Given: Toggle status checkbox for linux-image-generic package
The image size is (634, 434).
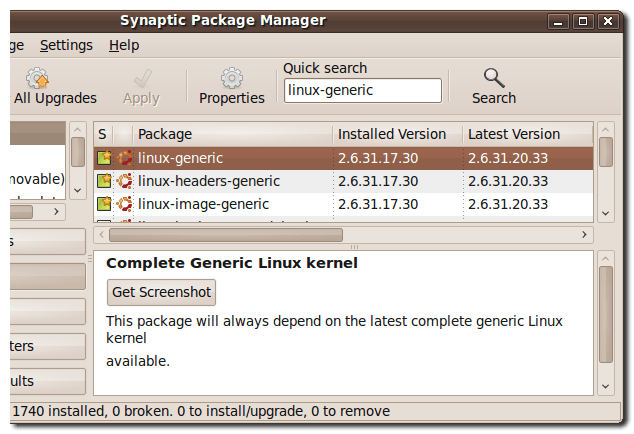Looking at the screenshot, I should 104,204.
